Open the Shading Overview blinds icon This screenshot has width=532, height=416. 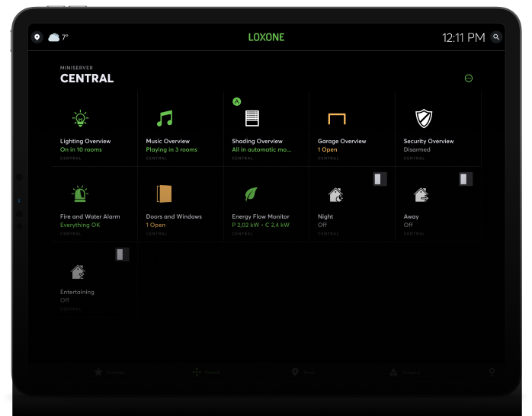pyautogui.click(x=252, y=118)
